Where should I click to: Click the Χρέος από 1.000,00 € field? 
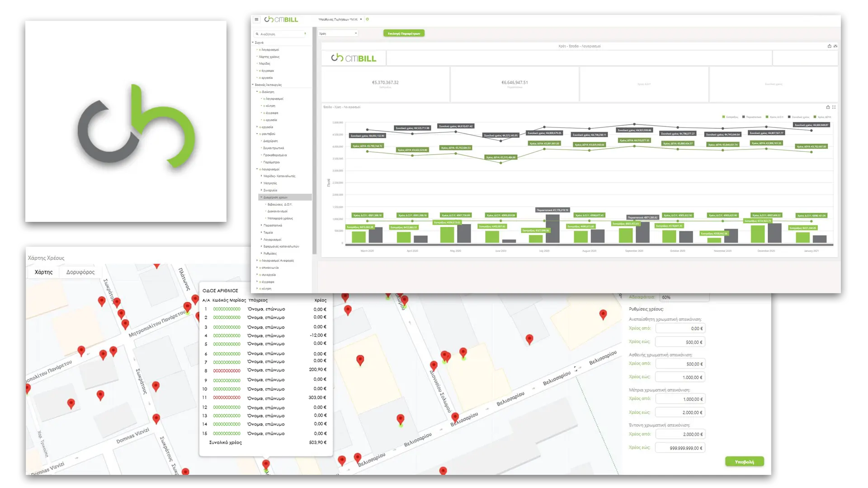point(680,399)
